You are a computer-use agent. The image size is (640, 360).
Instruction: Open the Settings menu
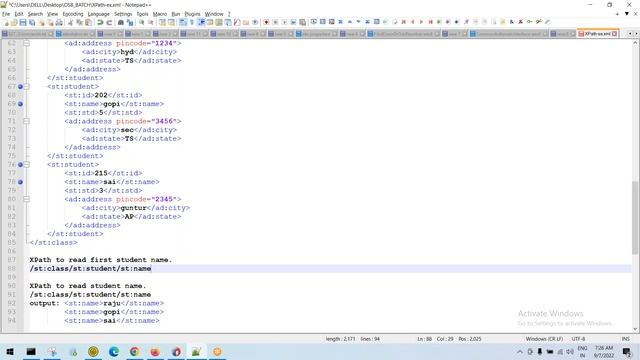(123, 14)
